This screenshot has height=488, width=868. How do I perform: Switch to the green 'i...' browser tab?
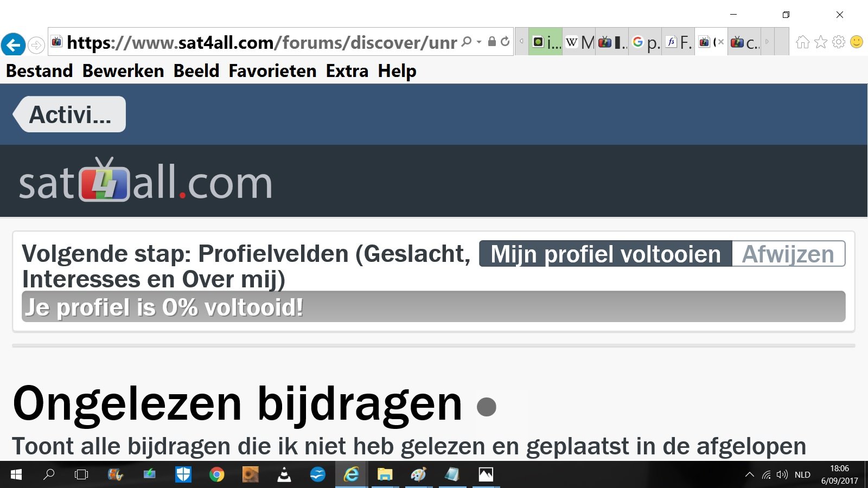point(546,42)
